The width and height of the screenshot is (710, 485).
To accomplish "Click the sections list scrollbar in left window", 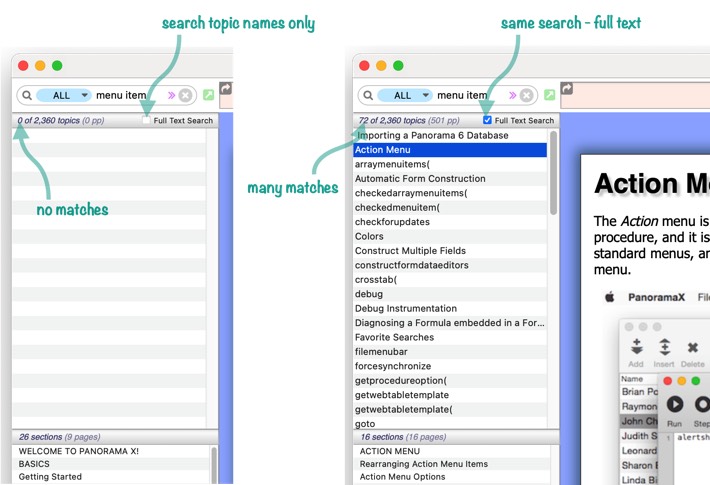I will 214,465.
